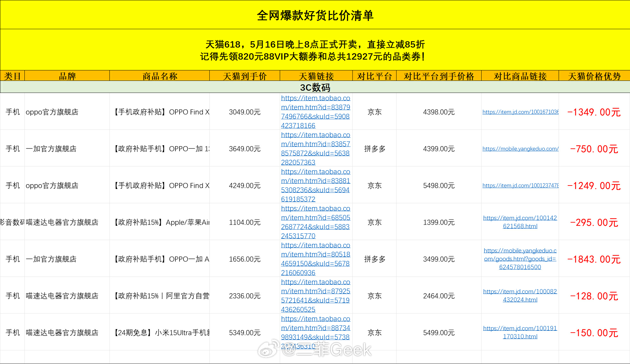Open JD link 100142621568.html
Image resolution: width=630 pixels, height=364 pixels.
pos(520,222)
